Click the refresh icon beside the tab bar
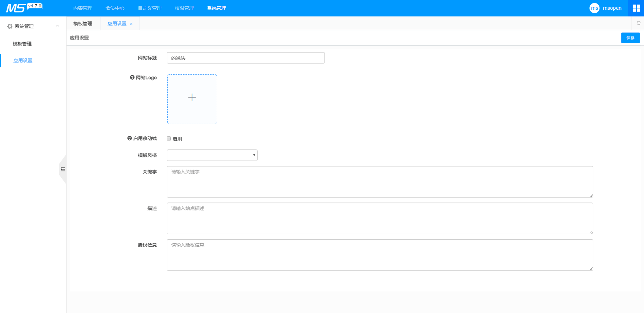Screen dimensions: 644x313 click(x=638, y=23)
